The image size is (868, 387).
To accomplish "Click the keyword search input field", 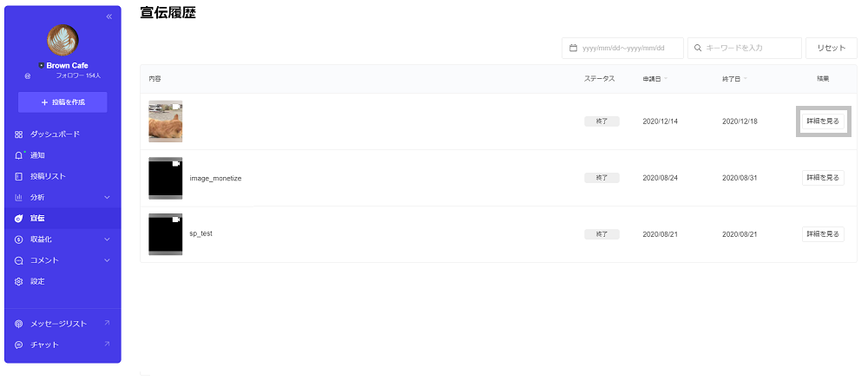I will (x=745, y=48).
